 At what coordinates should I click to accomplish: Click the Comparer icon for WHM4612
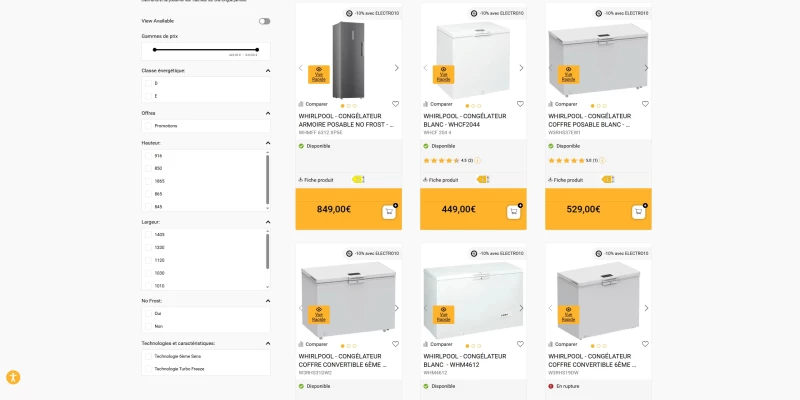point(426,344)
